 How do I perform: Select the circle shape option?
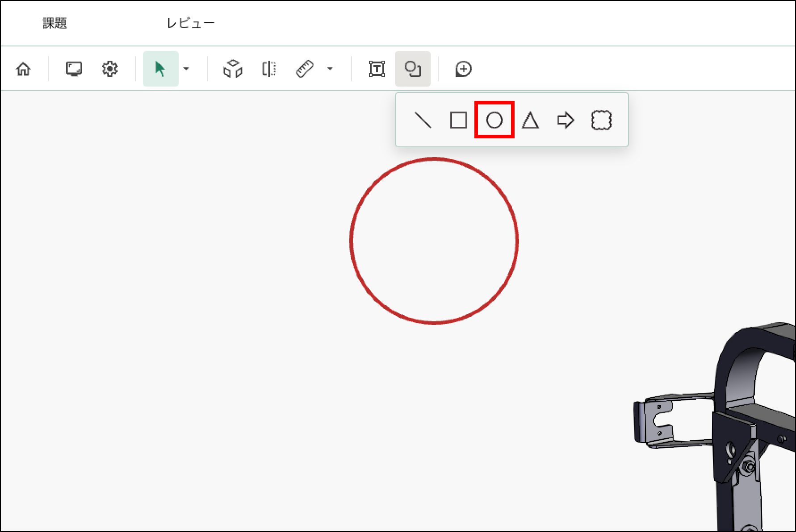[x=494, y=120]
